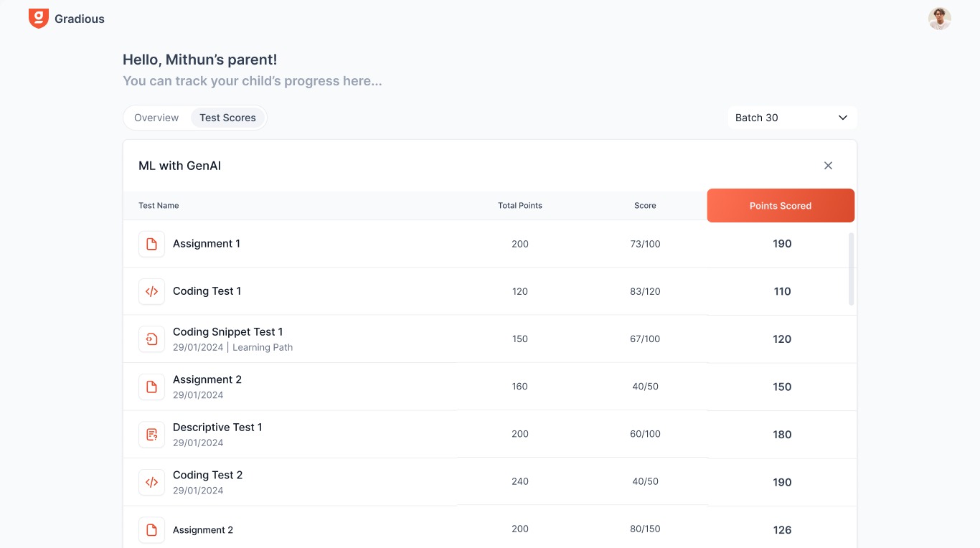Screen dimensions: 980x548
Task: Close the ML with GenAI panel
Action: [828, 166]
